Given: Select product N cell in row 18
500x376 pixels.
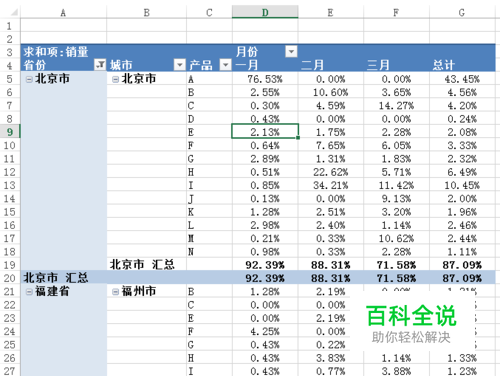Looking at the screenshot, I should point(209,251).
